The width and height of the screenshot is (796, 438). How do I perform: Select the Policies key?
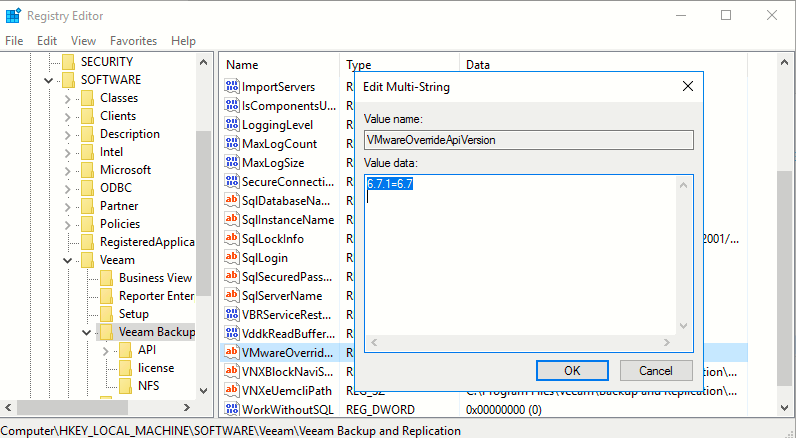[120, 224]
